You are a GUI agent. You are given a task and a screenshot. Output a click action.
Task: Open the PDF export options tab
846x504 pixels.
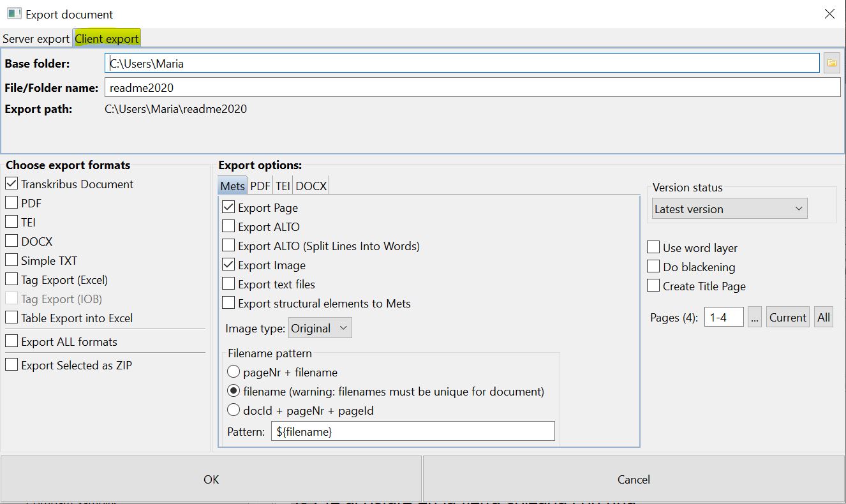[260, 186]
